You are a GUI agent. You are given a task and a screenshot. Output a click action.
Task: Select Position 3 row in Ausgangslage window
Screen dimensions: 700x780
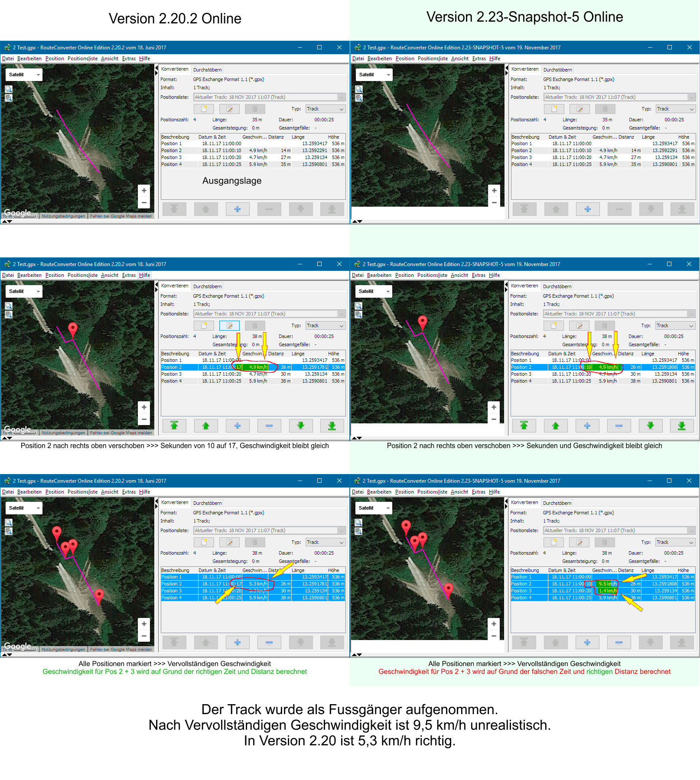pos(172,157)
